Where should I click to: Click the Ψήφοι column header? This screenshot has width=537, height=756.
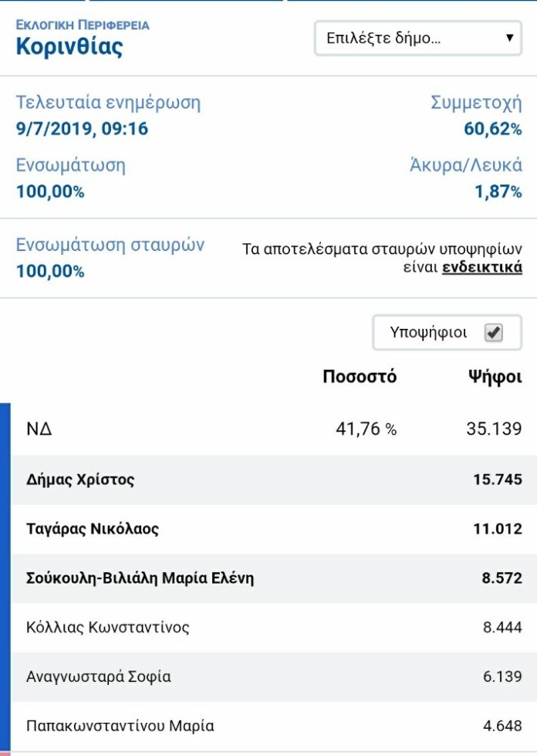(x=495, y=377)
